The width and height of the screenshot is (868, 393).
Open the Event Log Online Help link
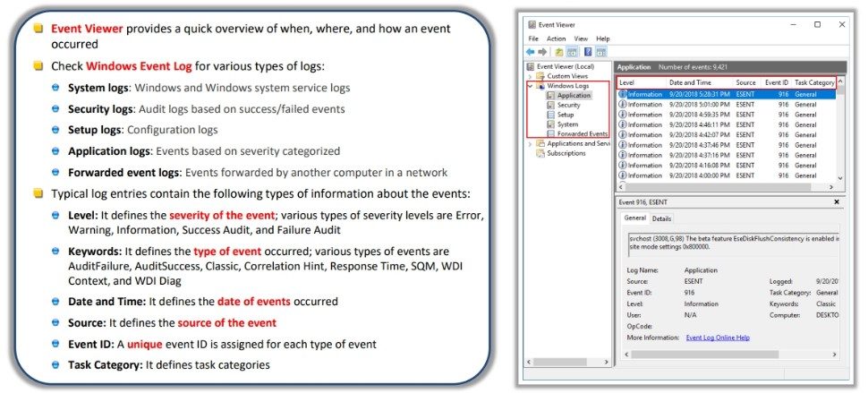point(718,337)
